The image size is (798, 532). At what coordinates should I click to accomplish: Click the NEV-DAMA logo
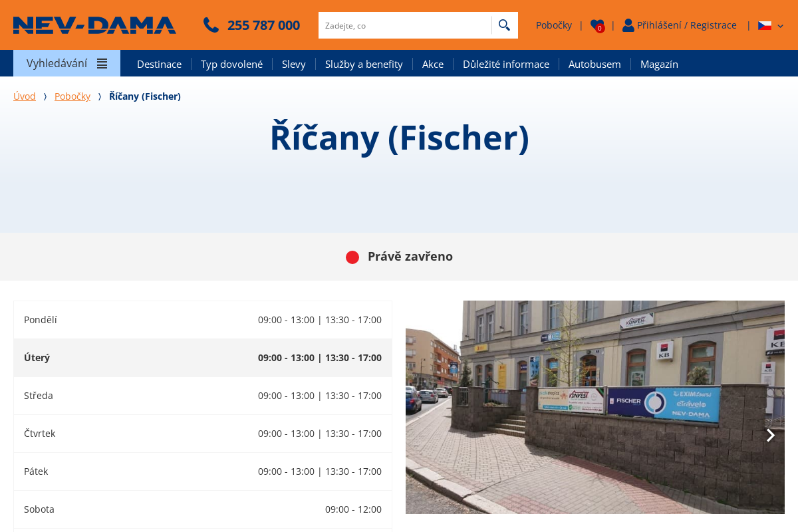[x=94, y=25]
